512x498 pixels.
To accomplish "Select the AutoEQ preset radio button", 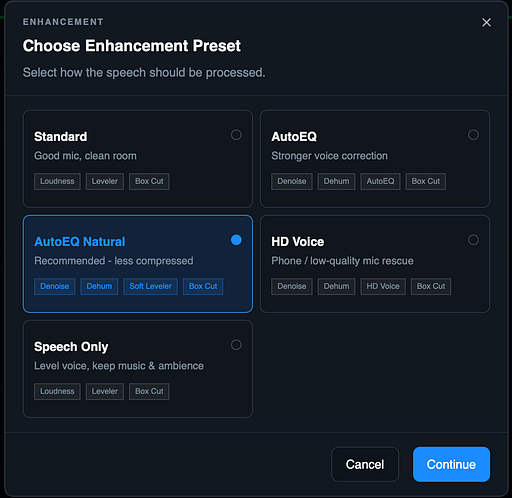I will [473, 135].
